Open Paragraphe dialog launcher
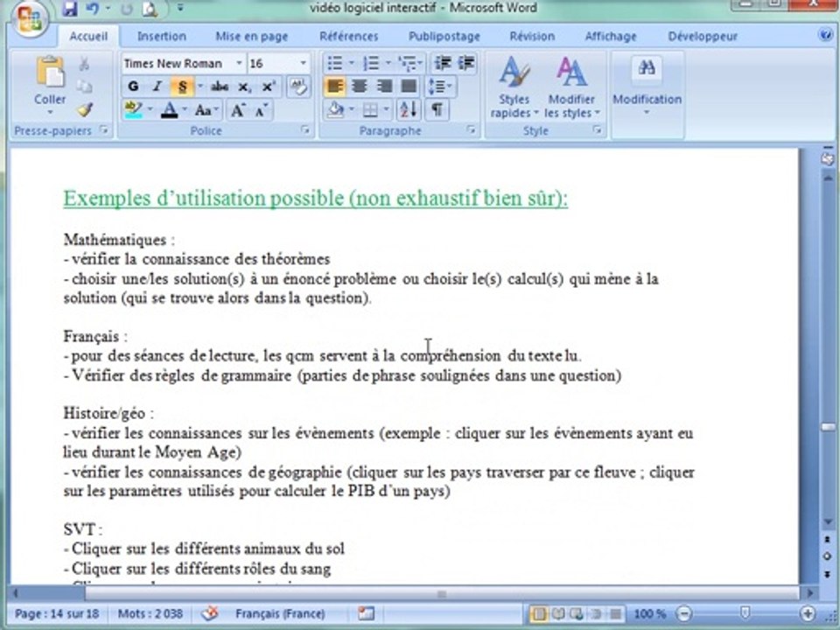Viewport: 840px width, 630px height. [x=472, y=130]
